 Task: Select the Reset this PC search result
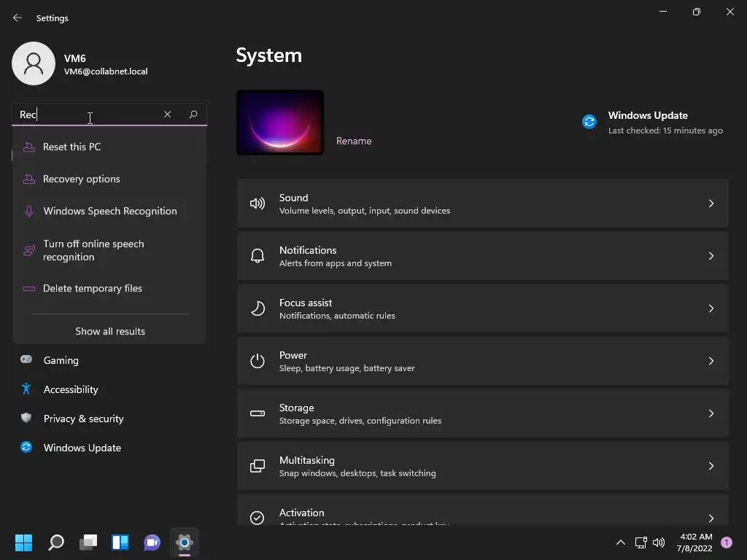click(x=109, y=147)
